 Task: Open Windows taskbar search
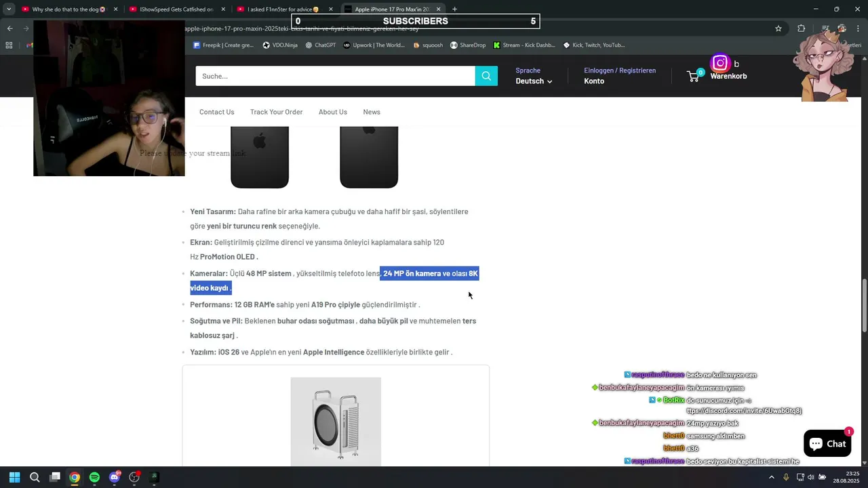click(35, 477)
